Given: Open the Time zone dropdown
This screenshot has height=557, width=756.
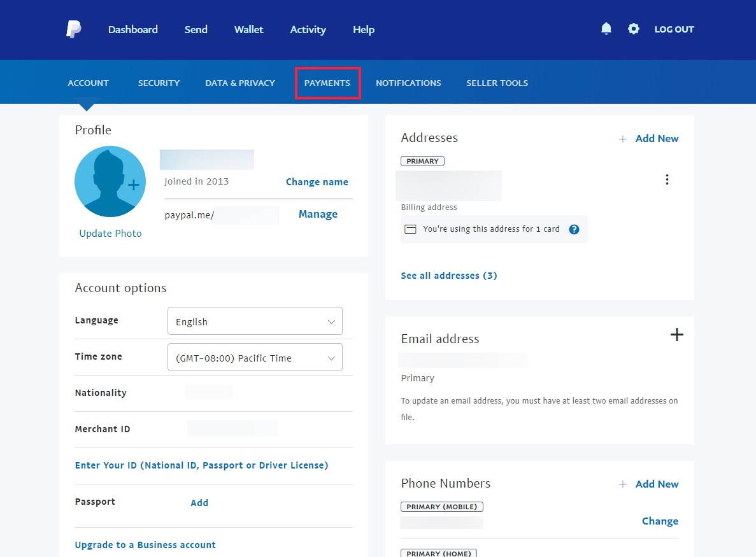Looking at the screenshot, I should tap(255, 357).
